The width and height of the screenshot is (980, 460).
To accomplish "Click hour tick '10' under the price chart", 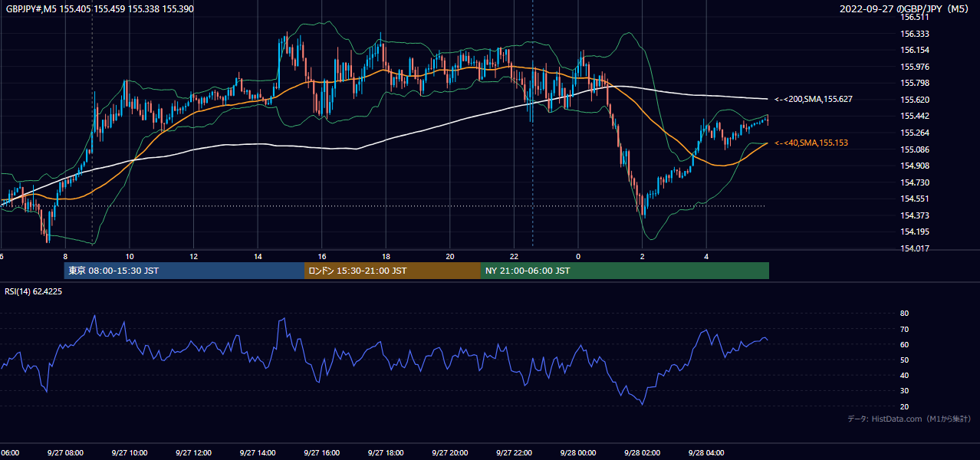I will 130,257.
